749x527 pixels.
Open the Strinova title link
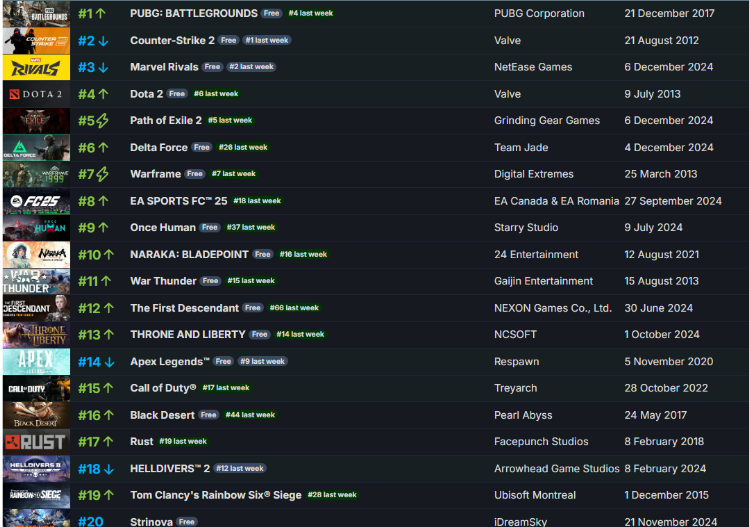[x=151, y=521]
